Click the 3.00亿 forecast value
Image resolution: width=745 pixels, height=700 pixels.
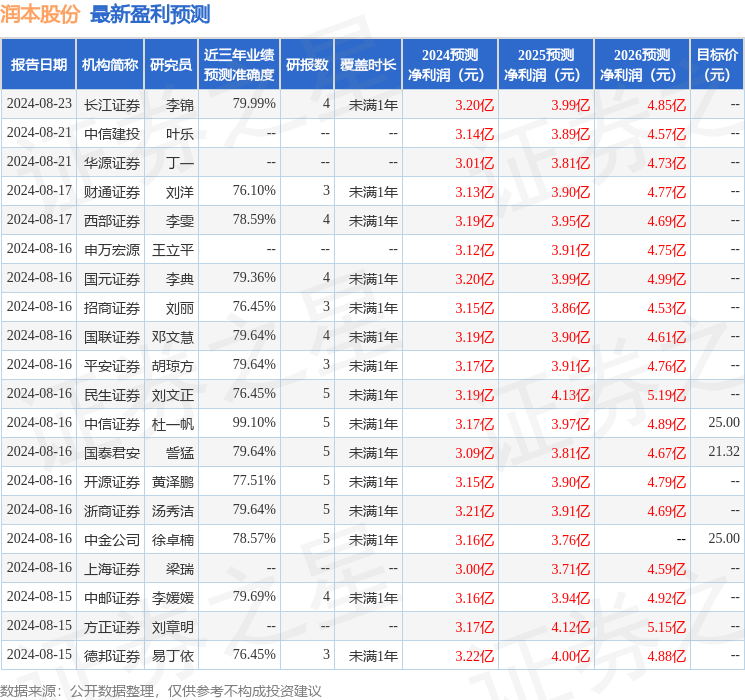click(x=474, y=569)
